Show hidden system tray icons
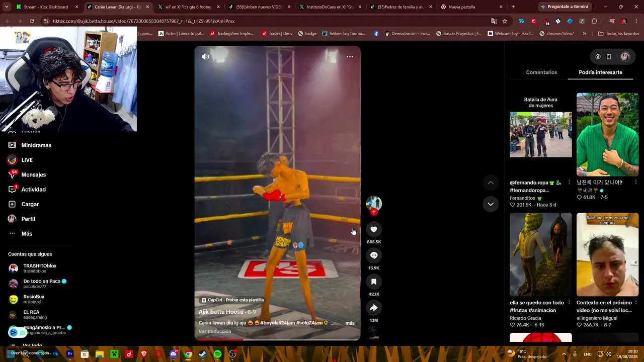This screenshot has height=362, width=644. (564, 354)
